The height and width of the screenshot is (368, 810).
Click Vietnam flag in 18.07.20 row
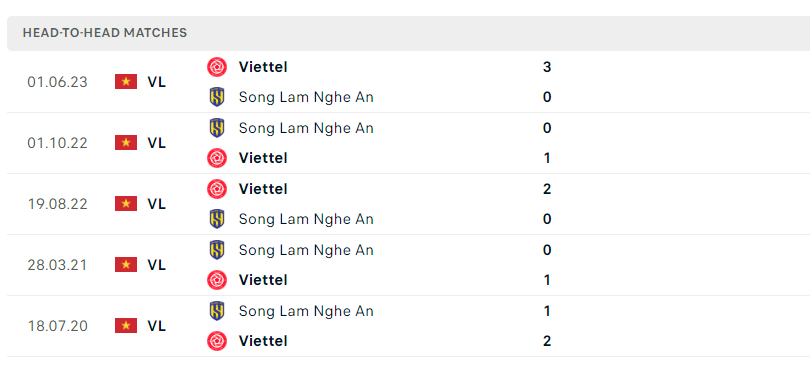(126, 326)
